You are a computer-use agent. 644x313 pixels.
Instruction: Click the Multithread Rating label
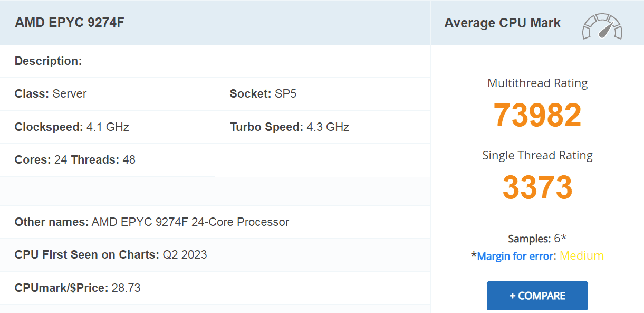coord(537,83)
